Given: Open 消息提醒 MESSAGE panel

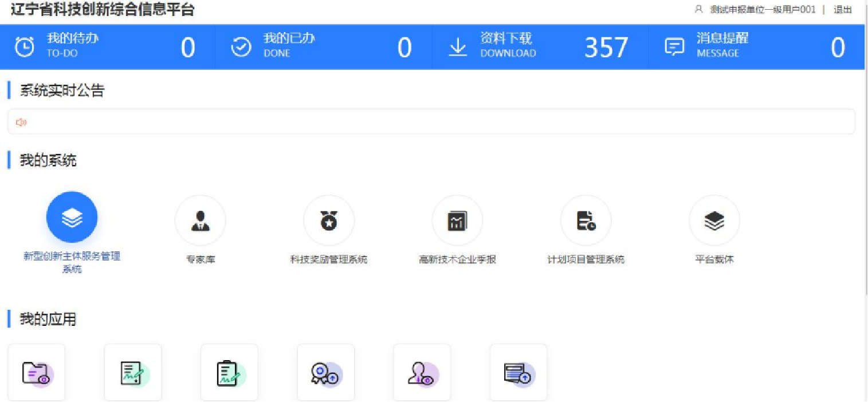Looking at the screenshot, I should tap(756, 47).
